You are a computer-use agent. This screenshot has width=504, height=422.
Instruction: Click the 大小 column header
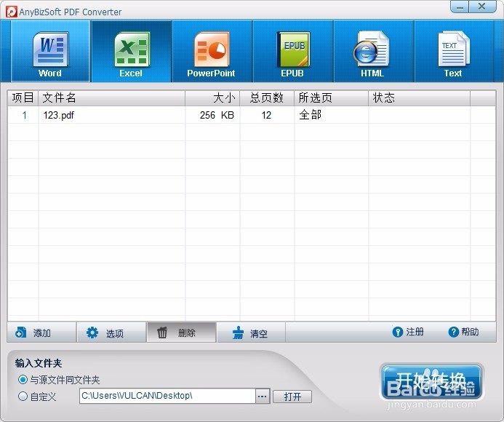point(212,97)
